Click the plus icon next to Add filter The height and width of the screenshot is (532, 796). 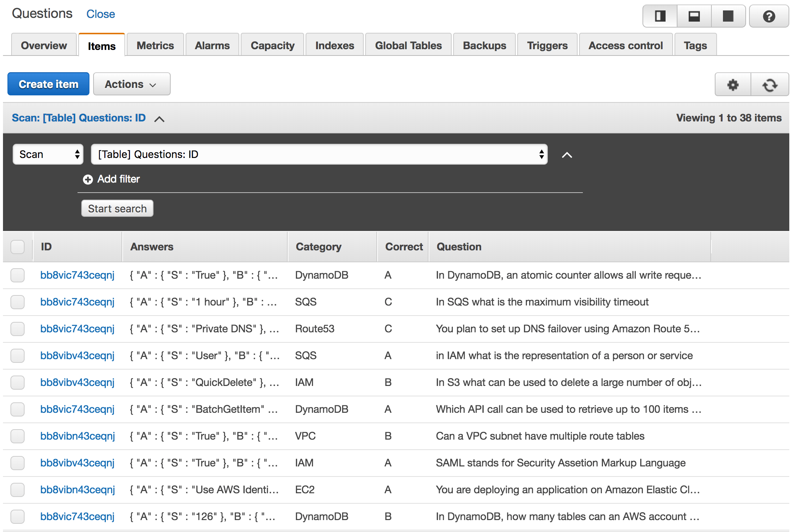point(88,180)
